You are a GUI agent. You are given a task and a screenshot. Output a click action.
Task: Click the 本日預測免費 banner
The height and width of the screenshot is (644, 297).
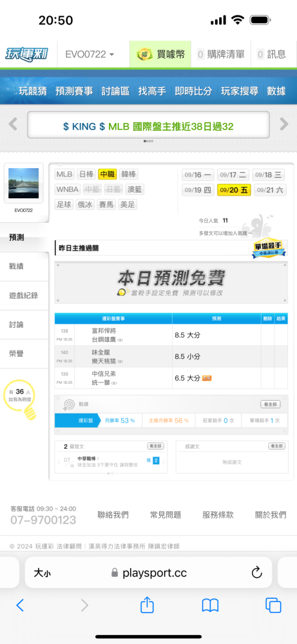point(171,283)
